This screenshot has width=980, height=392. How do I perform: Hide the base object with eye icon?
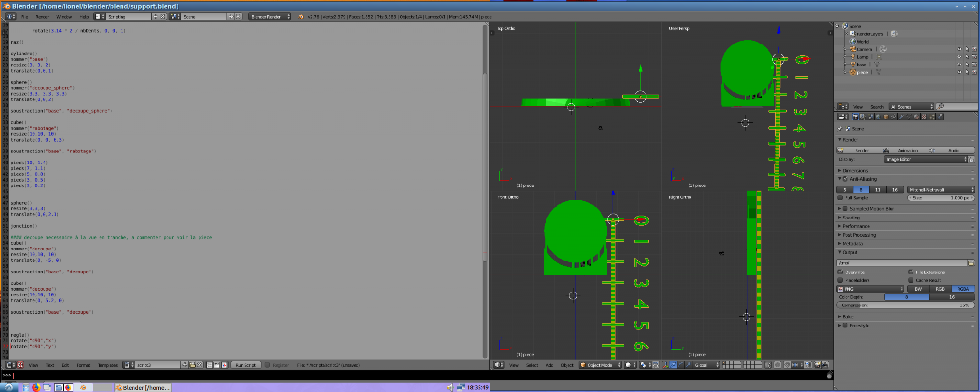pyautogui.click(x=959, y=65)
